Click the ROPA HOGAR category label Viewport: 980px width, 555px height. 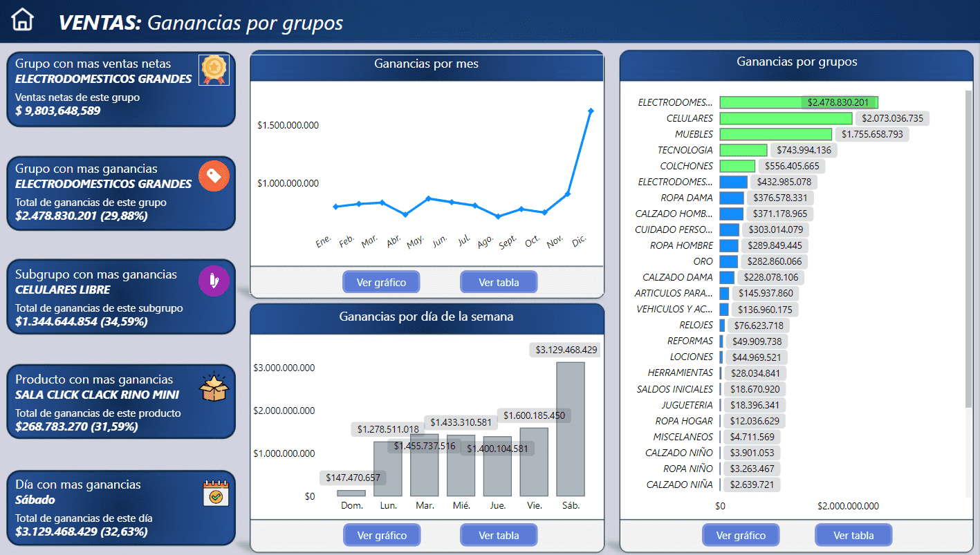click(x=684, y=421)
